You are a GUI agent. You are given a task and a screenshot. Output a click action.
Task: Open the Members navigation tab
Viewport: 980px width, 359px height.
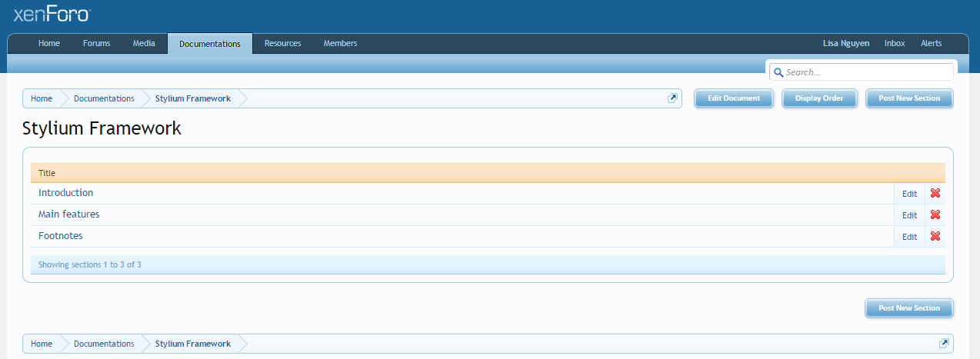pos(340,44)
